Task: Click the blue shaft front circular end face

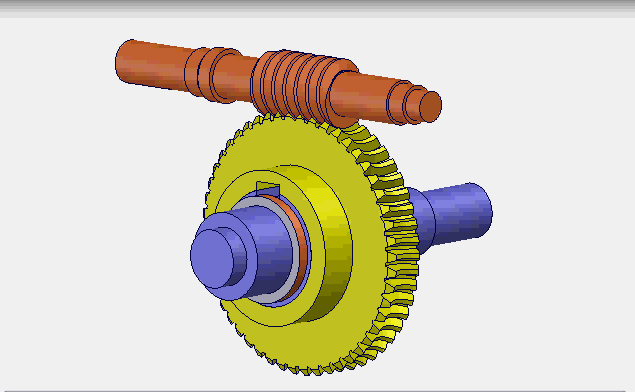Action: tap(212, 259)
